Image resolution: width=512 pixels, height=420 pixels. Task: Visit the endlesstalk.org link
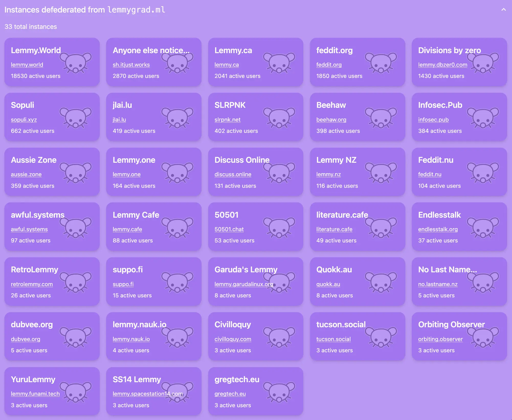click(x=438, y=229)
